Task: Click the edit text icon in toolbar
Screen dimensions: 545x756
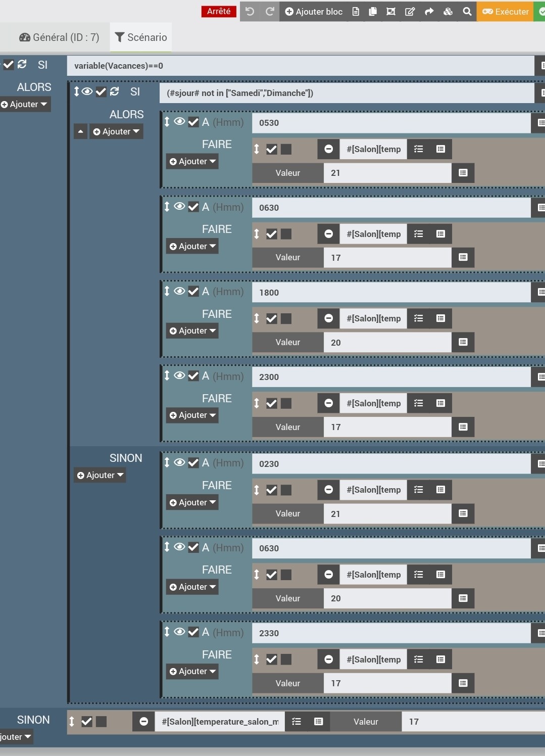Action: tap(410, 11)
